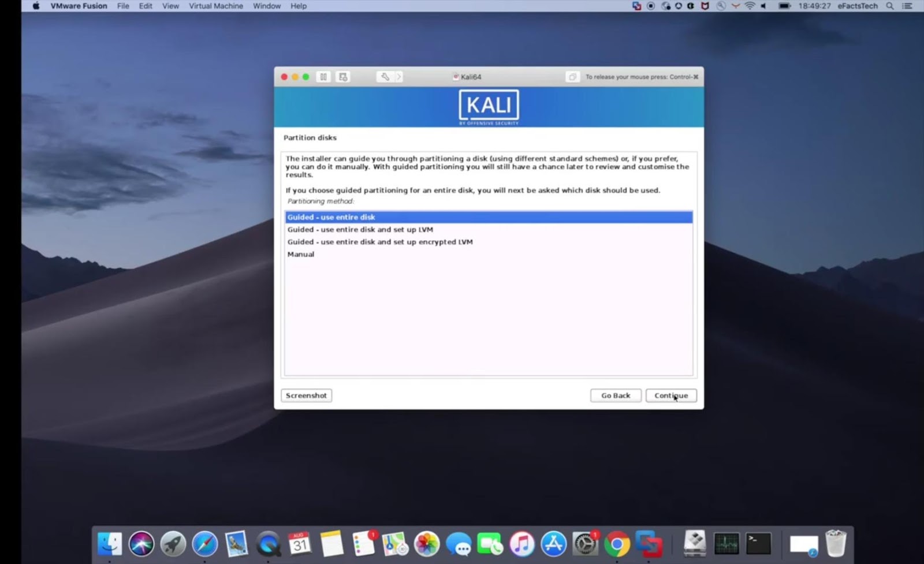Open the Mail stamp icon in dock
The width and height of the screenshot is (924, 564).
click(237, 544)
